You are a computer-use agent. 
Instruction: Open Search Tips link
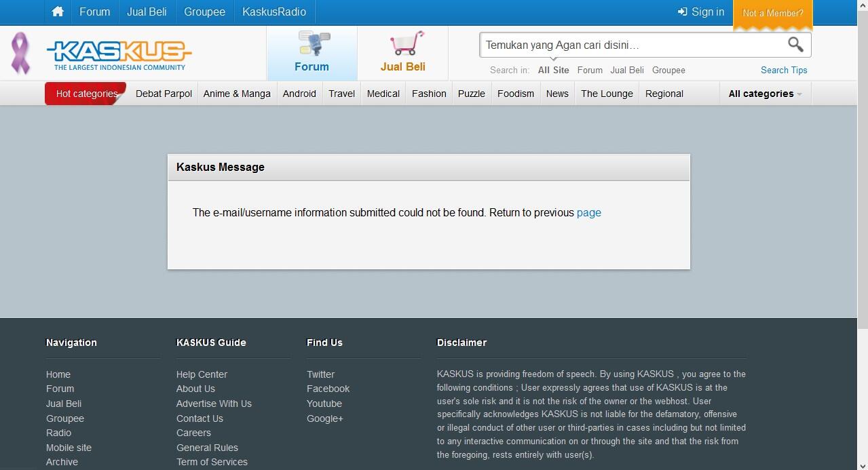pos(784,70)
